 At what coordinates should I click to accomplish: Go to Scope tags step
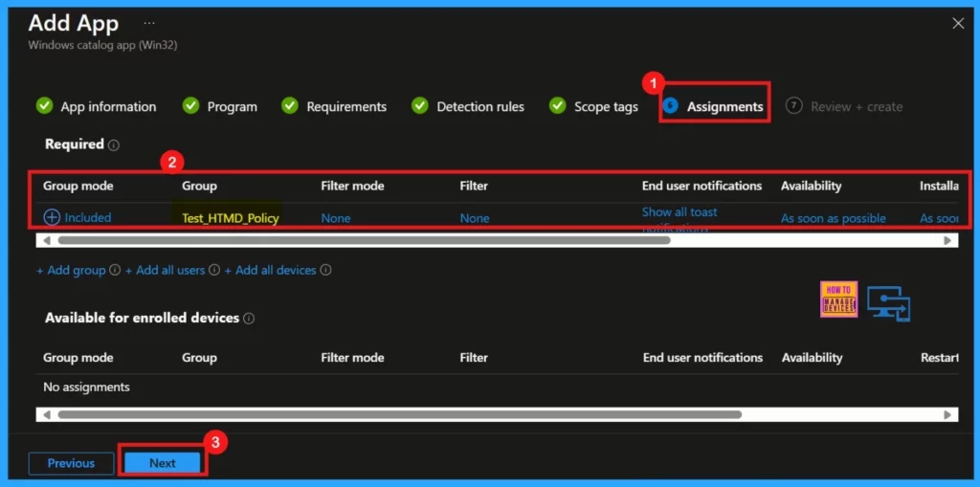tap(593, 107)
